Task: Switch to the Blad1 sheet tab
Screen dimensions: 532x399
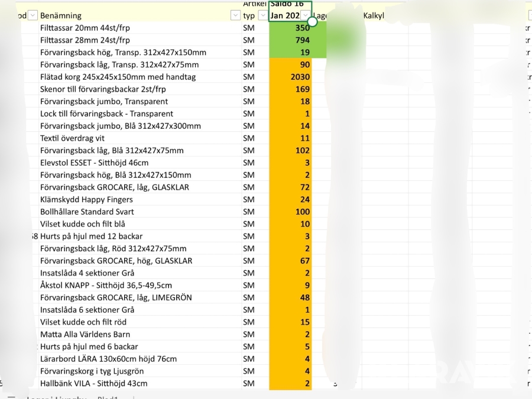Action: coord(108,398)
